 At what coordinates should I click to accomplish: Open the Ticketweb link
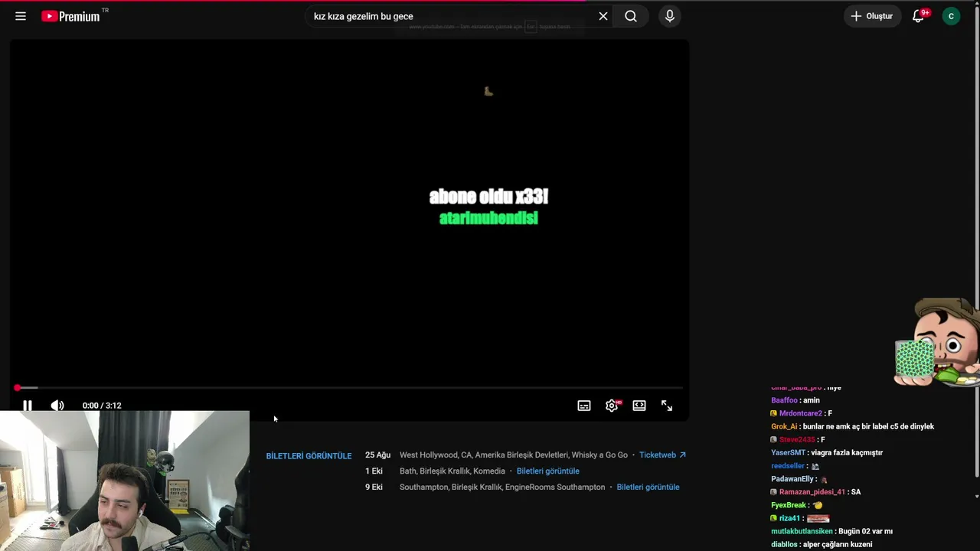(663, 455)
